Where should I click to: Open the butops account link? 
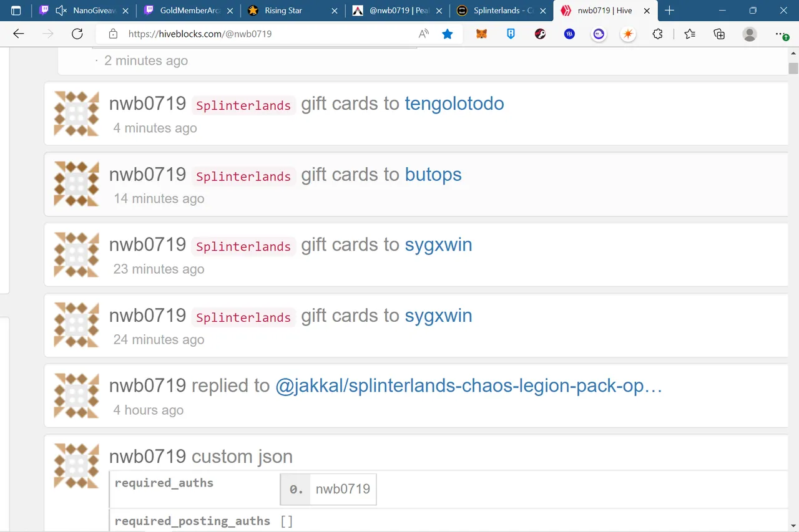click(x=433, y=174)
